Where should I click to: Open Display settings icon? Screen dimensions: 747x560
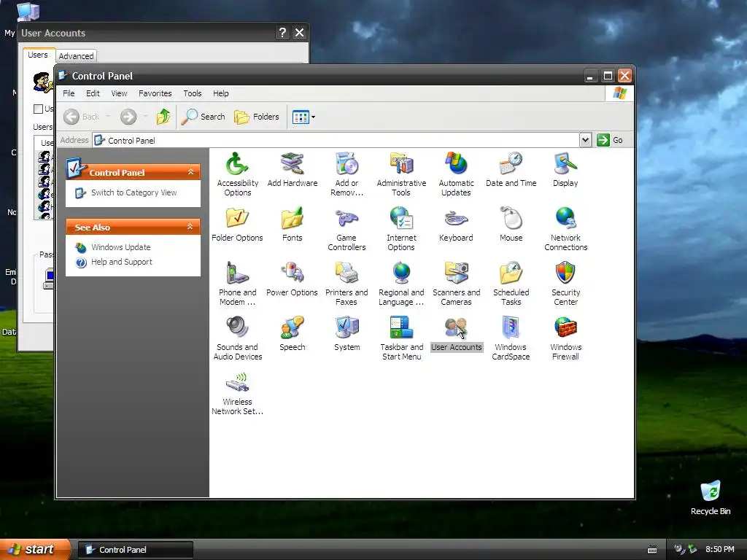click(x=565, y=170)
